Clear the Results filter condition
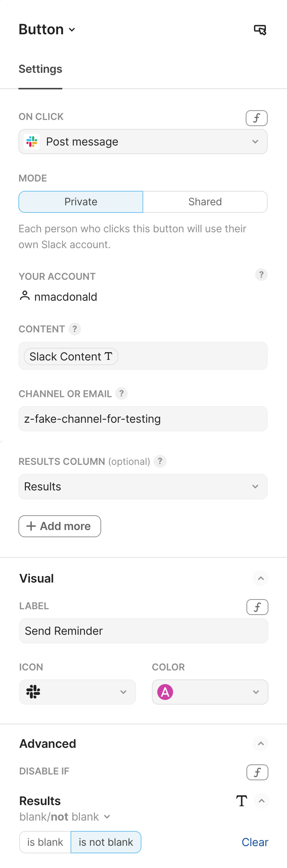This screenshot has height=868, width=287. (x=255, y=842)
